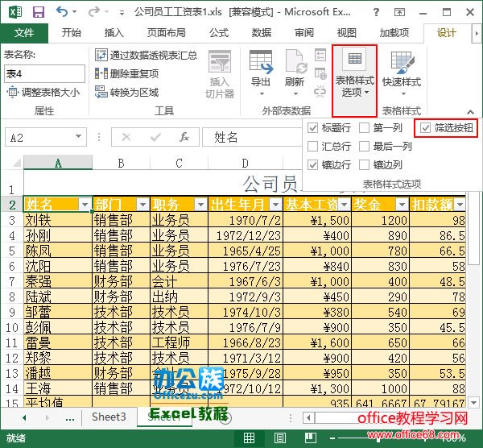The width and height of the screenshot is (483, 448).
Task: Open the 姓名 column filter dropdown
Action: point(85,205)
